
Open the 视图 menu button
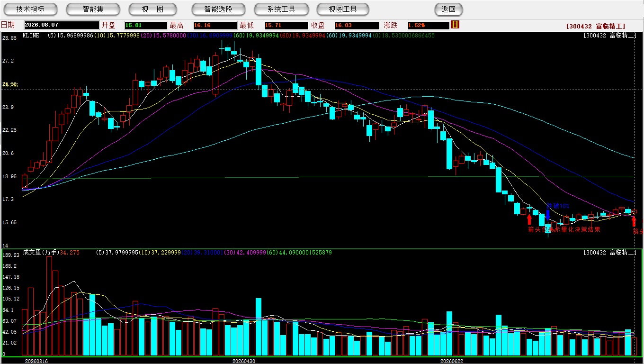coord(152,9)
